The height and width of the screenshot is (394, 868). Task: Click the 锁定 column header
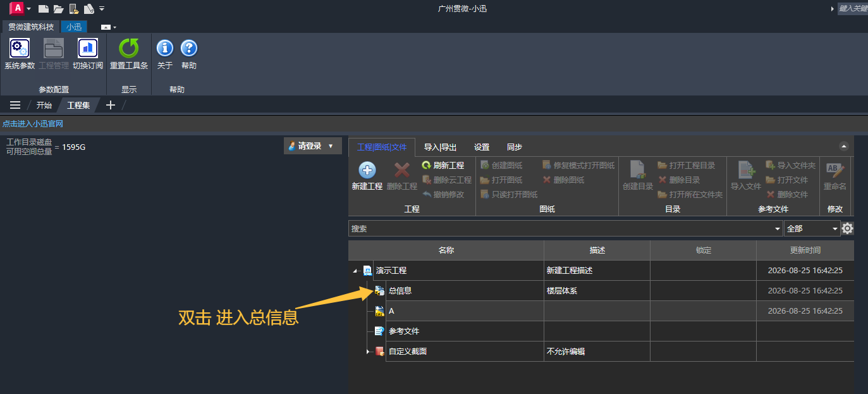tap(703, 250)
